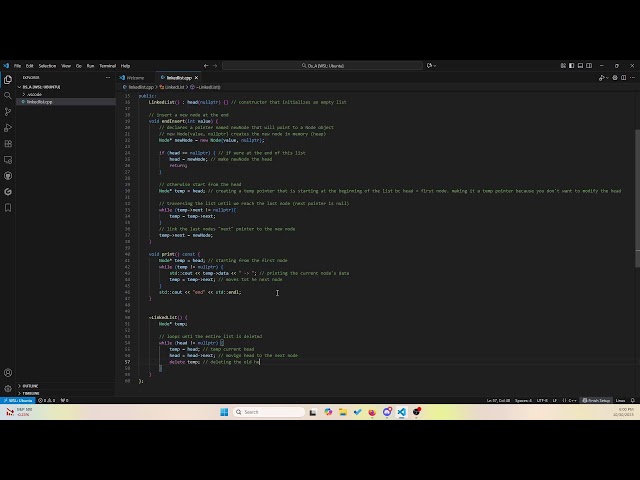Click the editor vertical scrollbar
640x480 pixels.
pos(637,198)
